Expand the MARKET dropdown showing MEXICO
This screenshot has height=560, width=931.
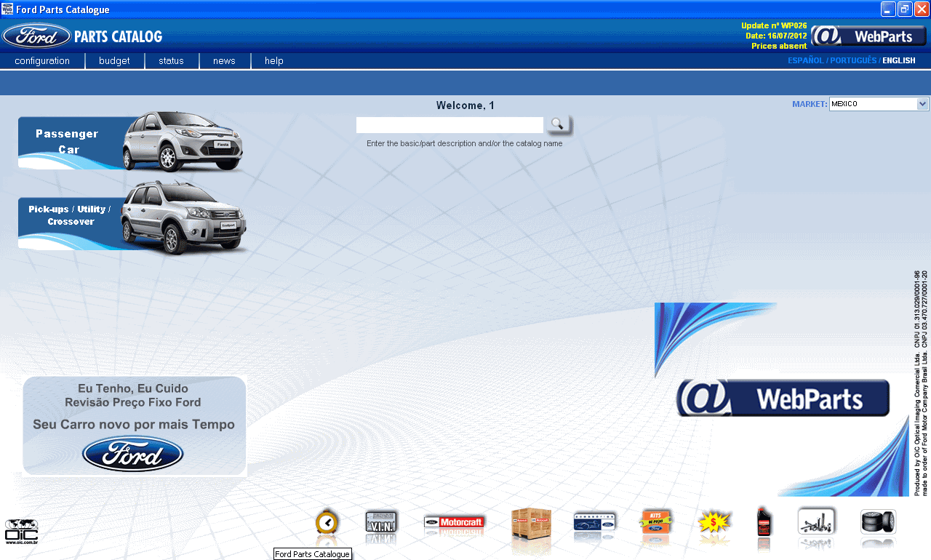click(x=921, y=103)
